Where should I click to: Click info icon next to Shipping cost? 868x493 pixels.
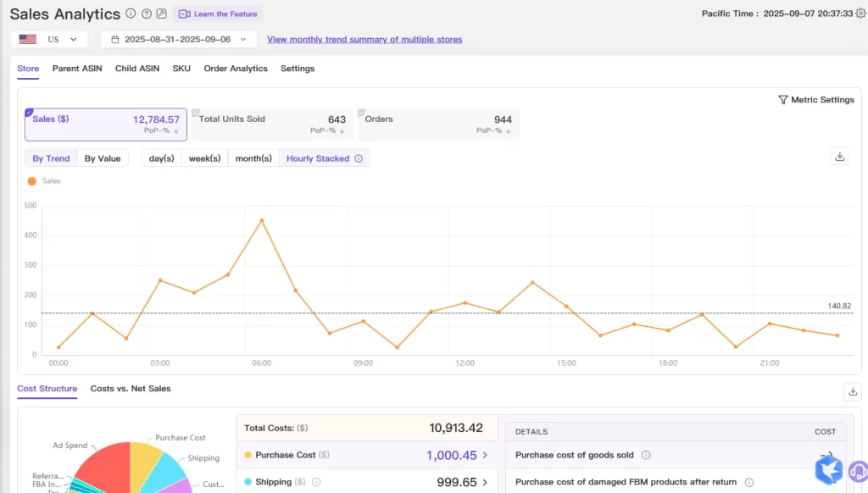point(316,482)
